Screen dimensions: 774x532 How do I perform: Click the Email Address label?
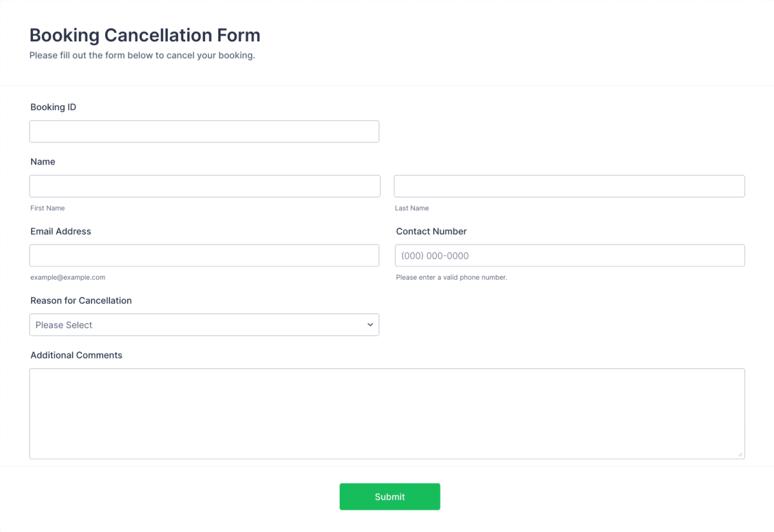(x=61, y=232)
